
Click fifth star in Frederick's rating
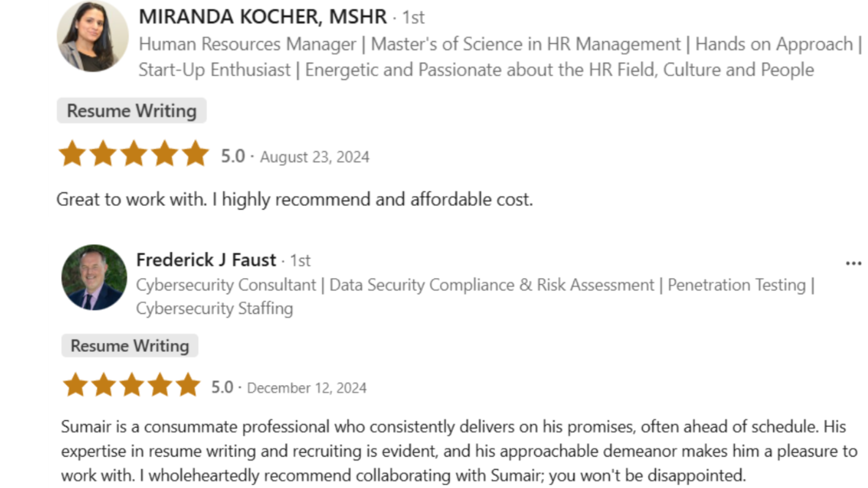coord(188,385)
